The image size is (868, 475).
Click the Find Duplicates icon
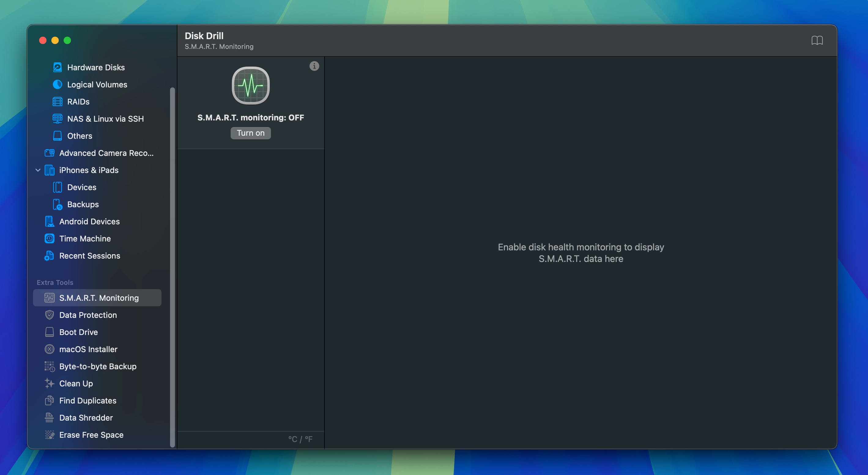click(x=50, y=401)
